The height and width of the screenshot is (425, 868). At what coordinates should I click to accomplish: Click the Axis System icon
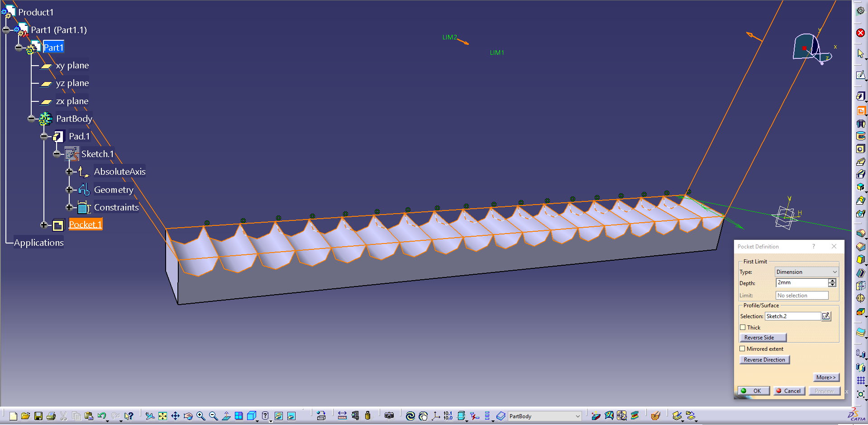click(436, 416)
